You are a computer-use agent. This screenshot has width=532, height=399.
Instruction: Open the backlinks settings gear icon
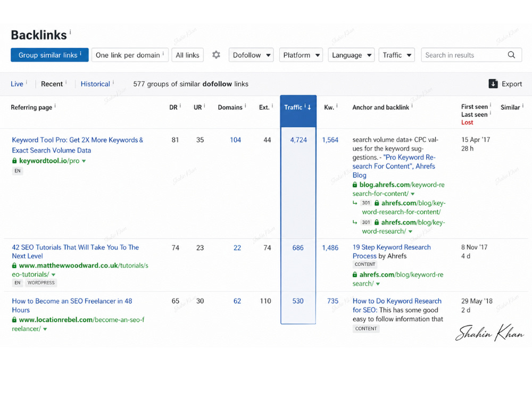216,55
